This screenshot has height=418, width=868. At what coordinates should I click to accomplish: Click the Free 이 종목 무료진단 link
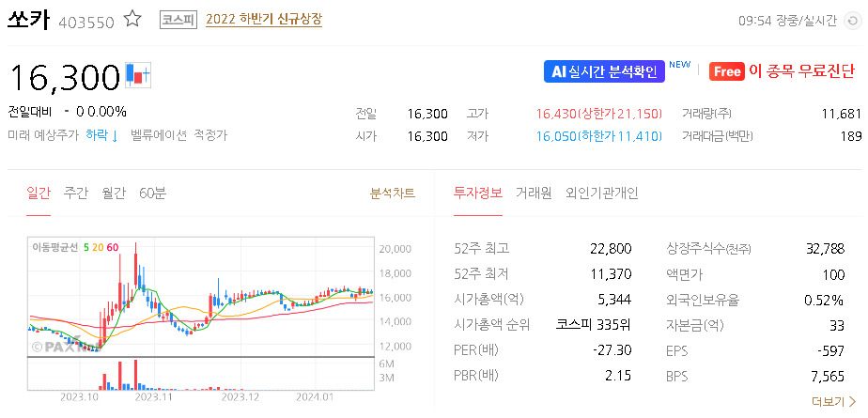pyautogui.click(x=783, y=71)
